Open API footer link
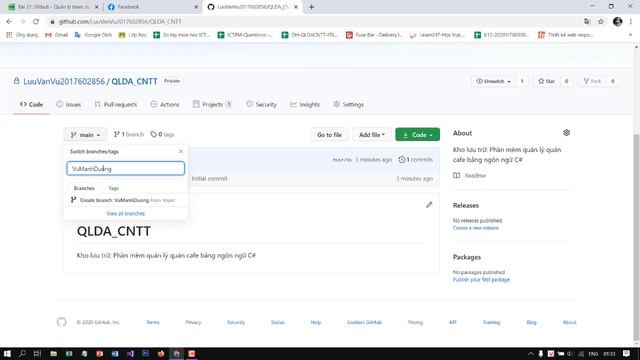640x360 pixels. [x=453, y=322]
